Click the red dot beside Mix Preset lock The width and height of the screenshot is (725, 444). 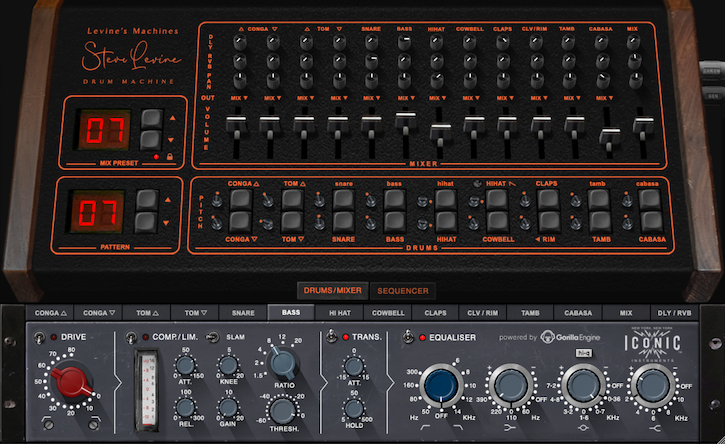(x=156, y=157)
